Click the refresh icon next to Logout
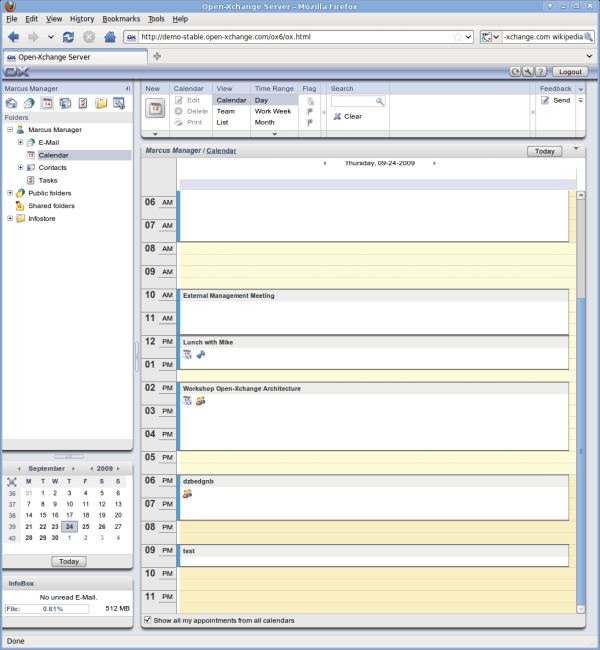600x650 pixels. coord(515,72)
